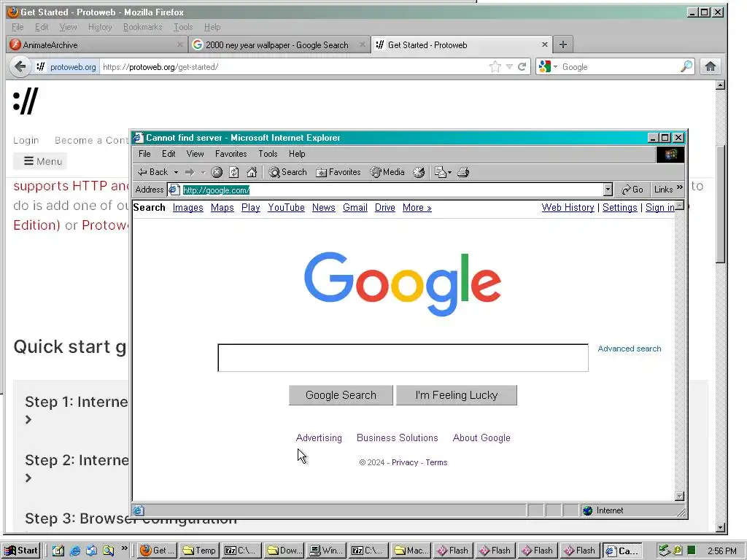Open the Gmail link on Google

click(355, 208)
